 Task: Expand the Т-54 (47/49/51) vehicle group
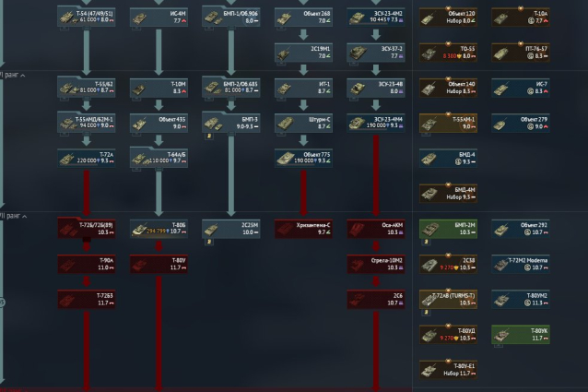pos(87,16)
